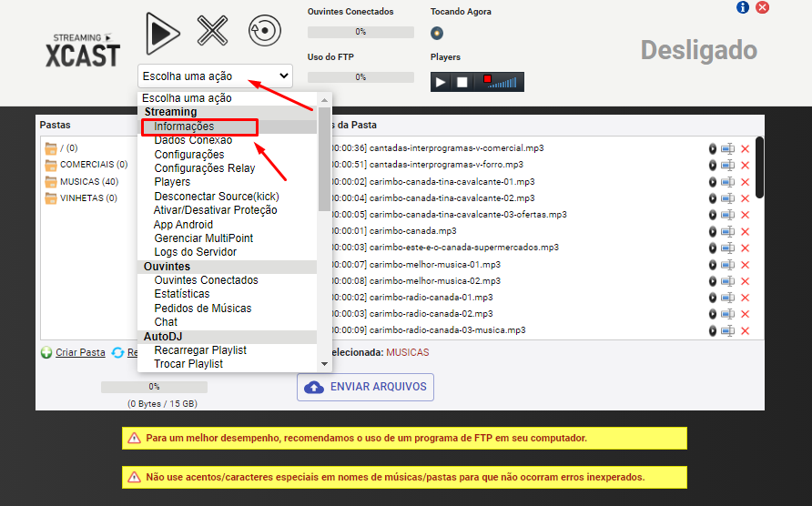
Task: Click the Tocando Agora disc icon
Action: click(x=437, y=34)
